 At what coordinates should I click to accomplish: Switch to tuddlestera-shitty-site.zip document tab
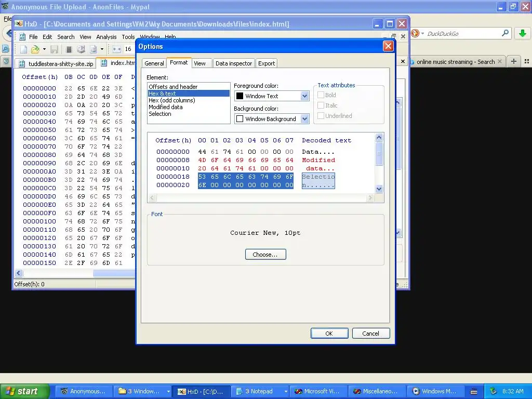pos(56,64)
